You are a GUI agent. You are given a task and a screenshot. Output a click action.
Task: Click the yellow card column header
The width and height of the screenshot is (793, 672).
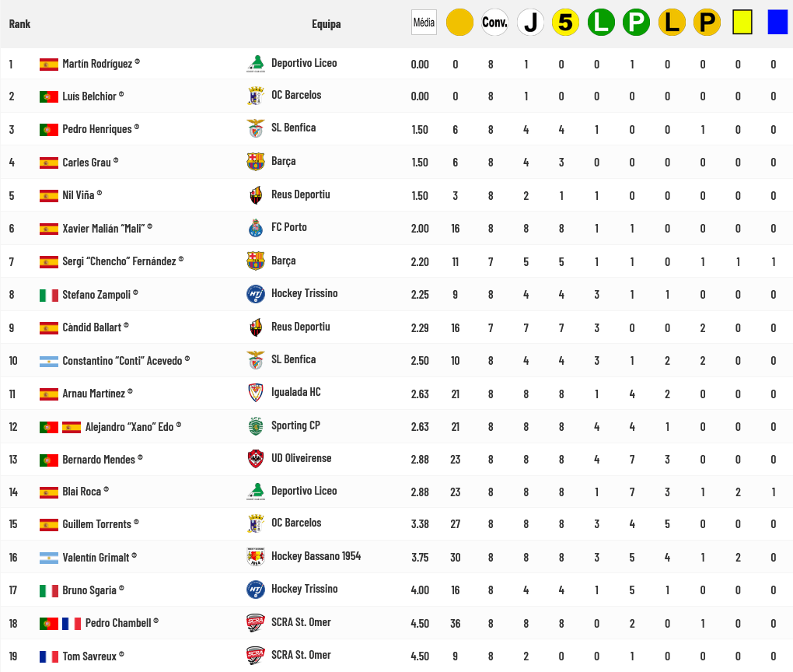[x=742, y=23]
